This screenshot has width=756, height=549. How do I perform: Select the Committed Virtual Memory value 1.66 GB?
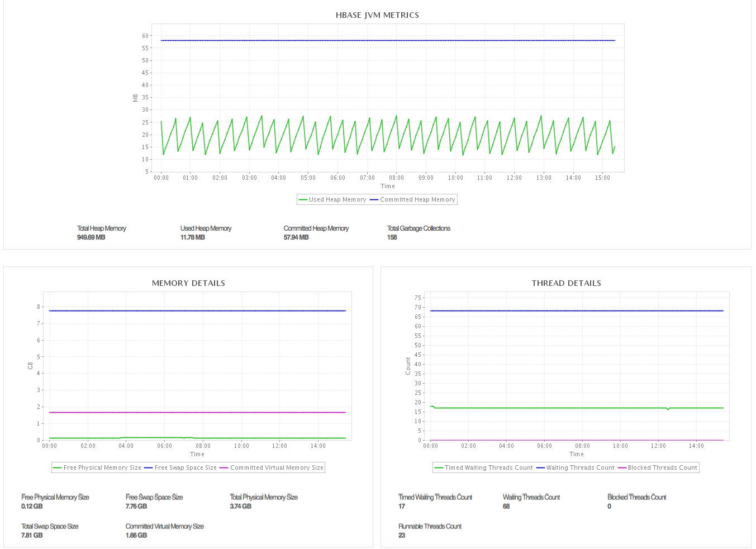point(136,536)
